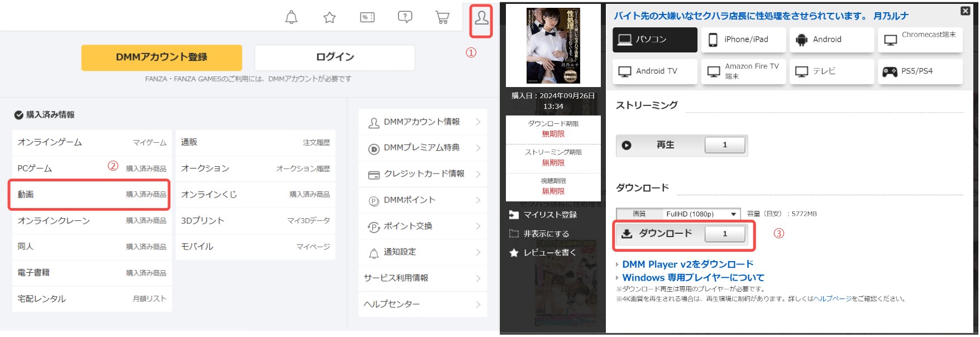
Task: Click the DMMアカウント情報 person icon
Action: tap(374, 123)
